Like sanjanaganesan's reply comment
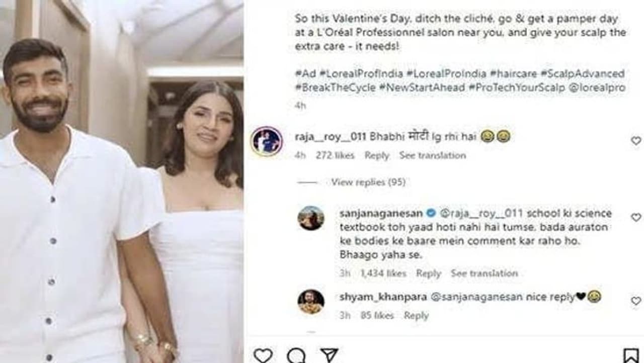 coord(636,218)
